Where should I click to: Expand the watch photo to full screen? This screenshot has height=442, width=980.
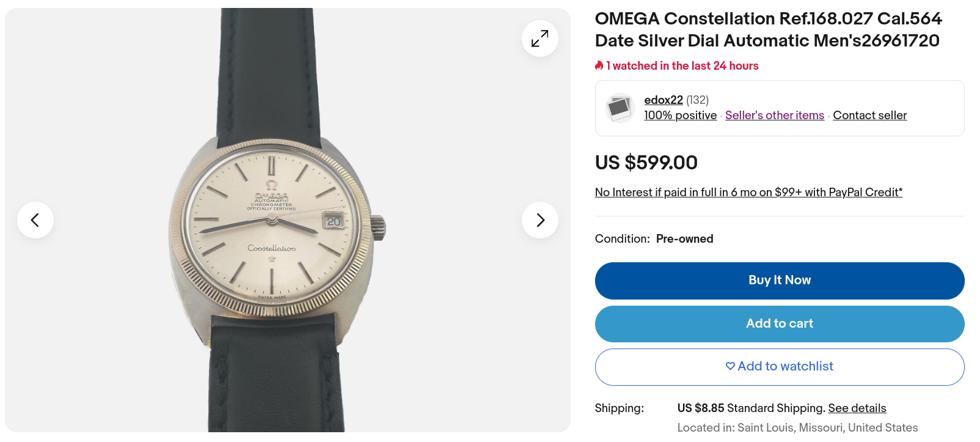point(539,39)
